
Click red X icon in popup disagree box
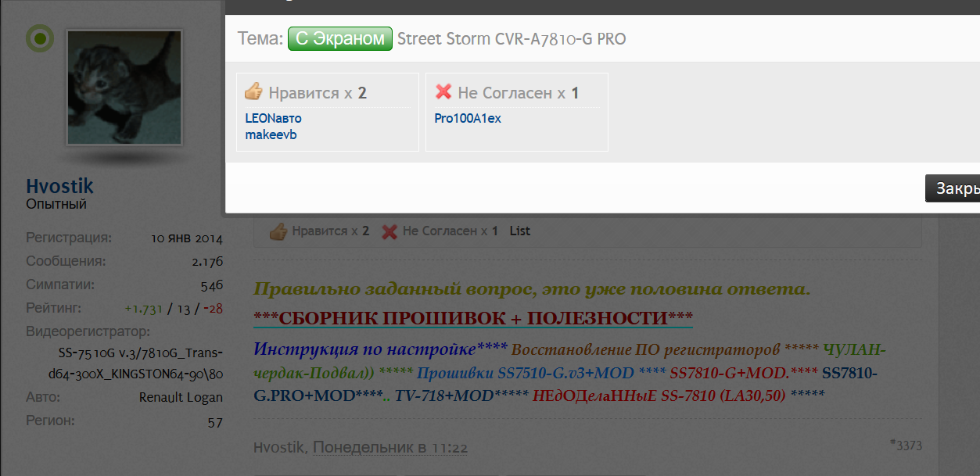443,92
